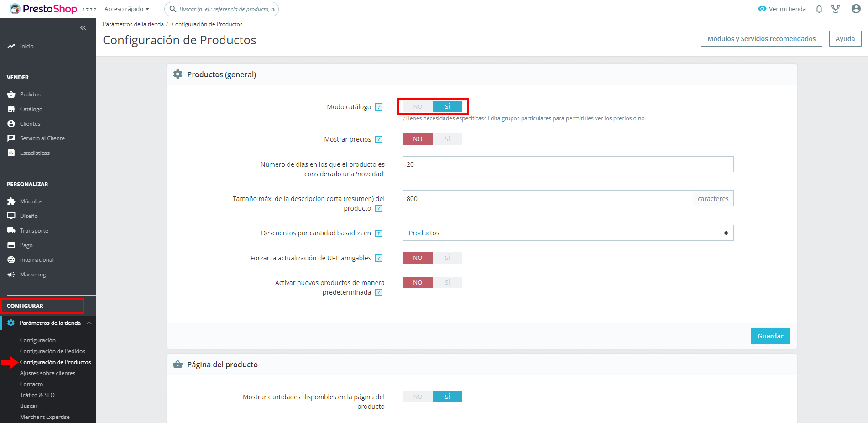Open Configuración submenu item

click(x=38, y=340)
